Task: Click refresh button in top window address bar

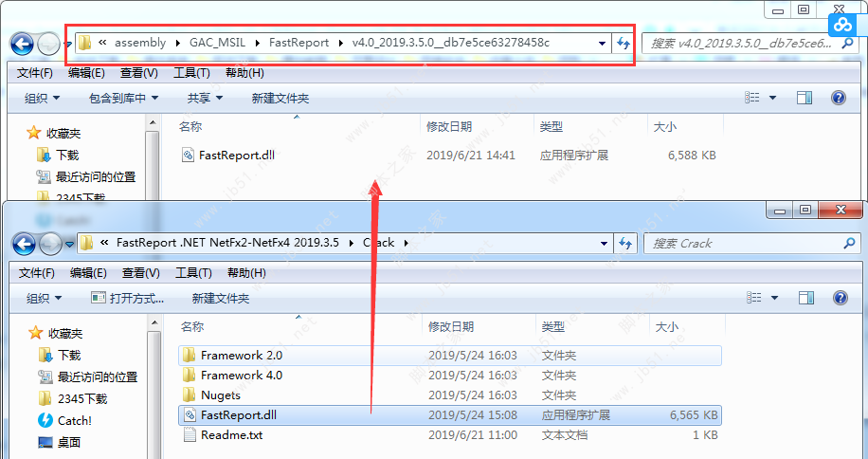Action: pos(624,44)
